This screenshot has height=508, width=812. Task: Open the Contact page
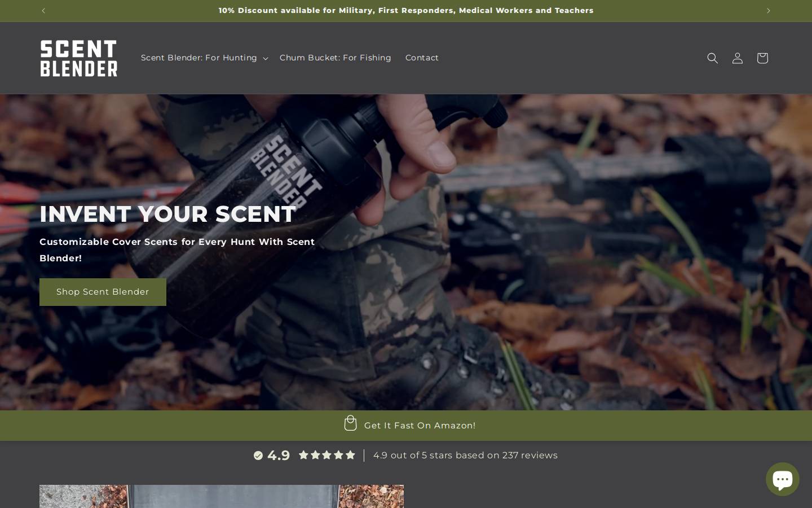[x=422, y=58]
